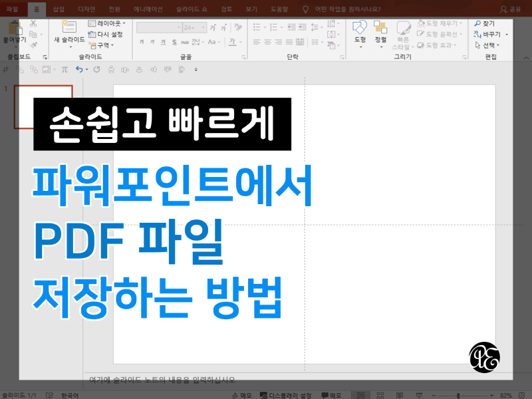Toggle italic 가 formatting button
This screenshot has width=532, height=399.
152,42
